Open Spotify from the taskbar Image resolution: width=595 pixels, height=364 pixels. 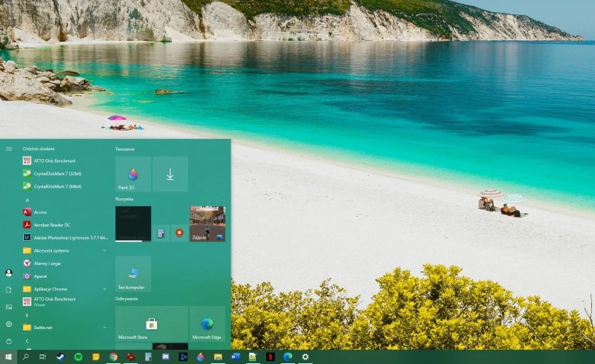click(78, 357)
